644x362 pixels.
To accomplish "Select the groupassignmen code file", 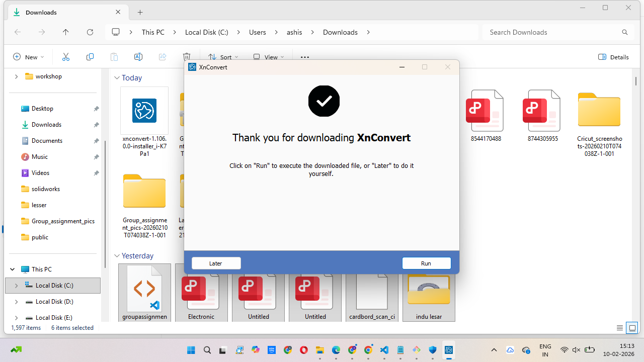I will (144, 293).
